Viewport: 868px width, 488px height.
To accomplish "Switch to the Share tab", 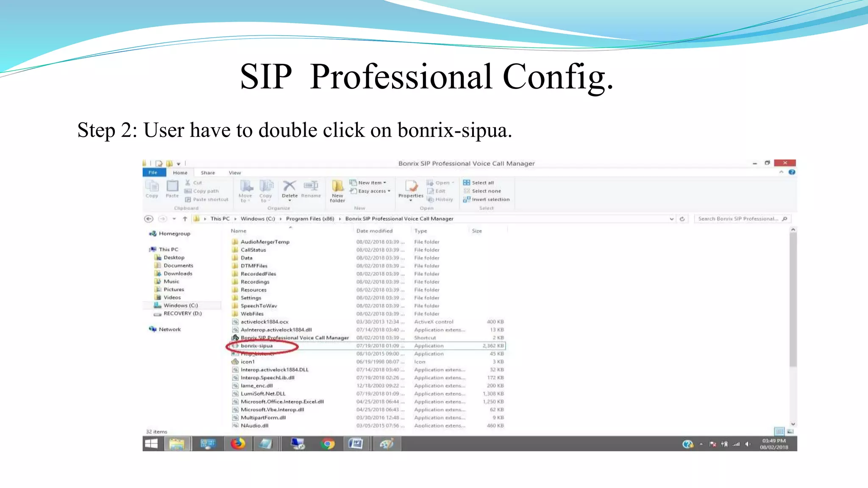I will (208, 172).
